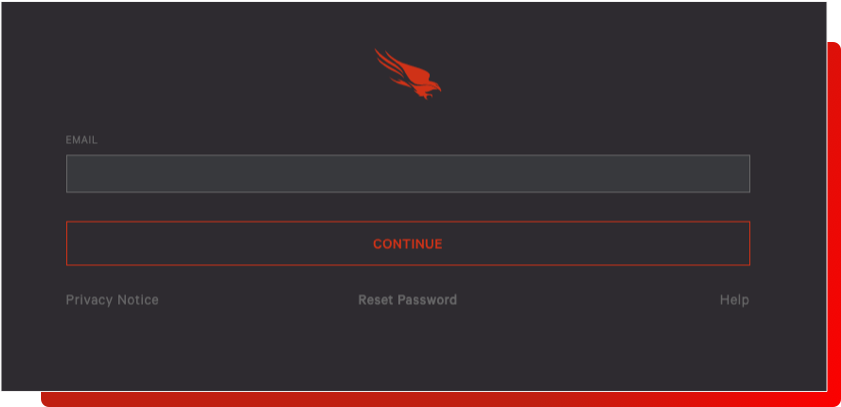The width and height of the screenshot is (841, 407).
Task: Start password recovery via Reset Password
Action: pos(408,300)
